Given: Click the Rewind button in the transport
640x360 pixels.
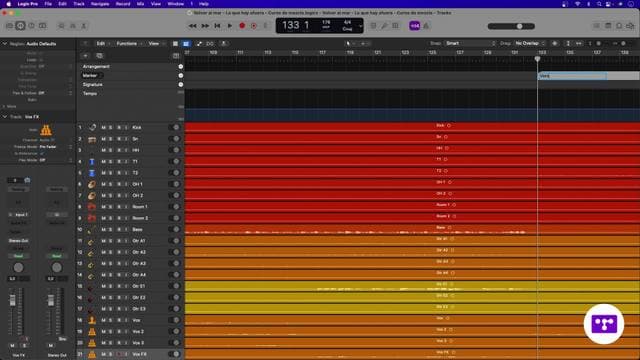Looking at the screenshot, I should pos(192,26).
